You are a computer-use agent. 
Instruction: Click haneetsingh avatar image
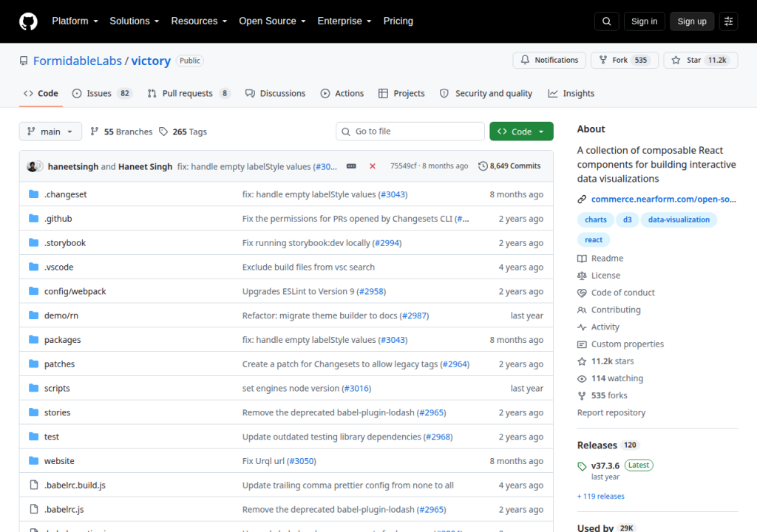(33, 166)
